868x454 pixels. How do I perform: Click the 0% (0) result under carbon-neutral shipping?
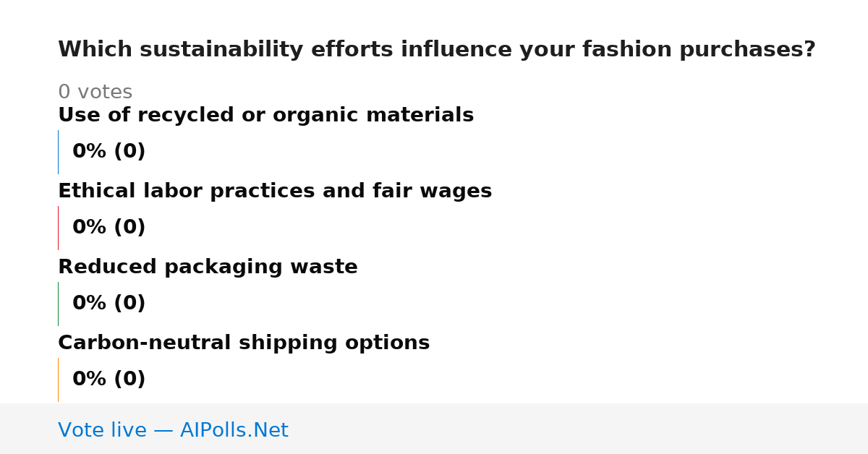(x=109, y=380)
